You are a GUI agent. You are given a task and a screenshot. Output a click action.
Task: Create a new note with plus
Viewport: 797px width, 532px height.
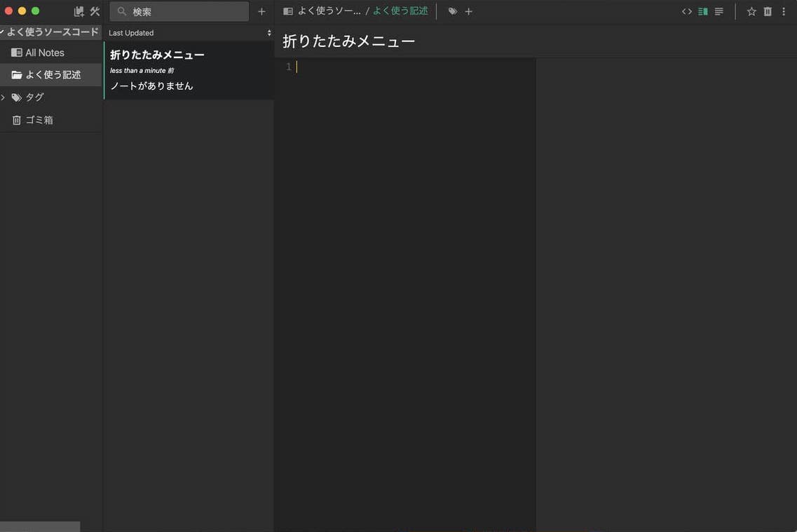[x=261, y=11]
